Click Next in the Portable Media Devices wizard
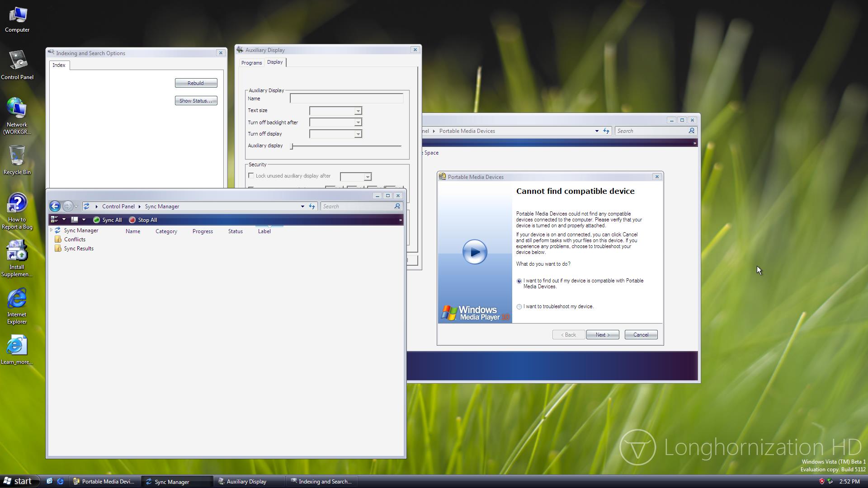 602,335
